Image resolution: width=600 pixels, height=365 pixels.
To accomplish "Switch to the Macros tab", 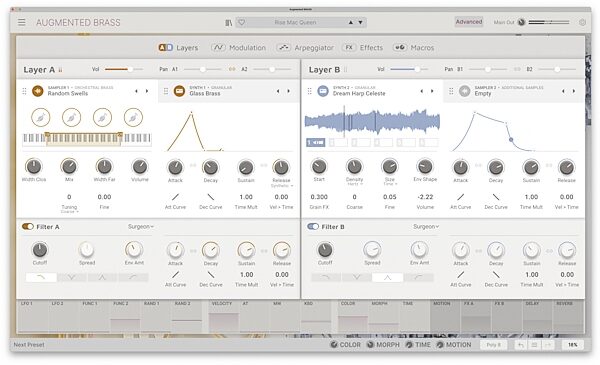I will coord(414,47).
